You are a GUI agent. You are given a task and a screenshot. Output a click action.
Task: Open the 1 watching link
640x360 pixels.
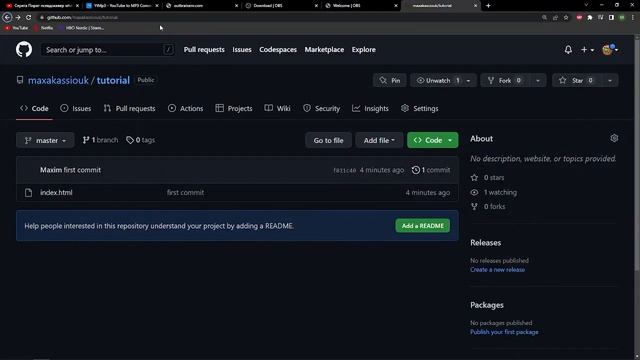(493, 192)
